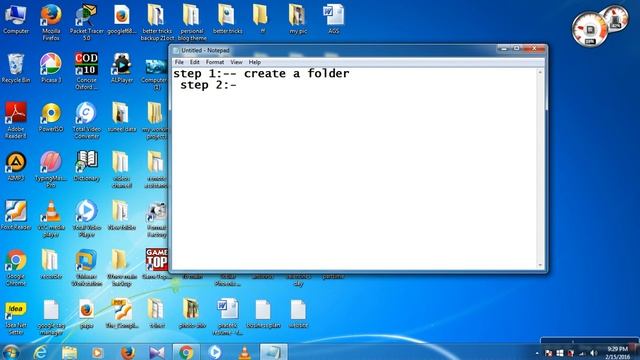Viewport: 640px width, 360px height.
Task: Open VLC from the taskbar
Action: pyautogui.click(x=244, y=352)
